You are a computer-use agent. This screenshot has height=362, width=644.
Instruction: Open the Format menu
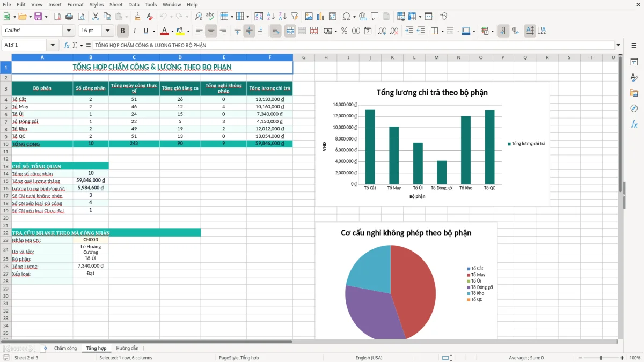75,4
